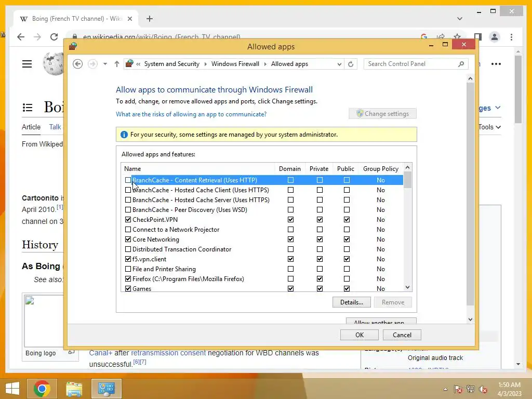
Task: Click the muted volume tray icon
Action: point(483,389)
